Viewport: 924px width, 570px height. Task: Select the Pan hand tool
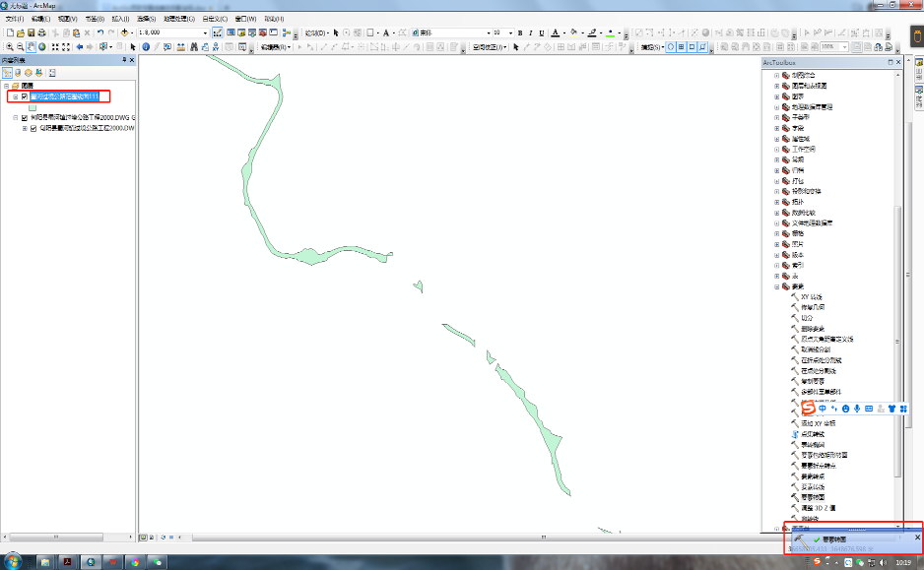click(31, 46)
